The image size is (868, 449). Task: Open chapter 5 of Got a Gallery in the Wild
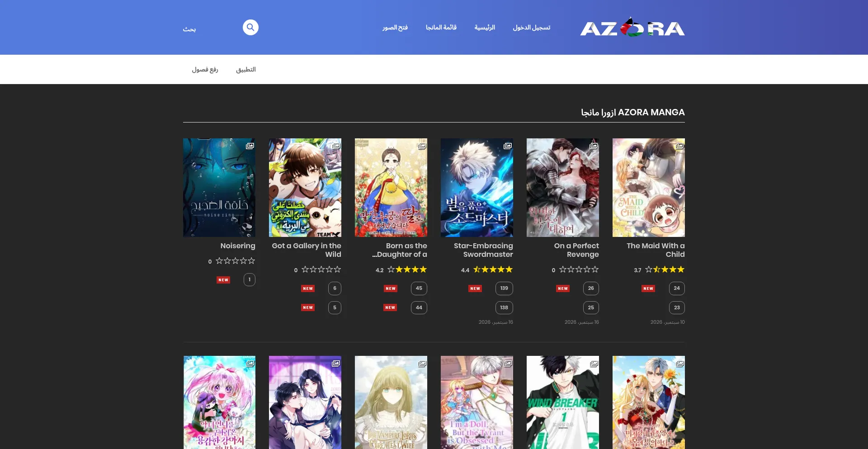(335, 308)
